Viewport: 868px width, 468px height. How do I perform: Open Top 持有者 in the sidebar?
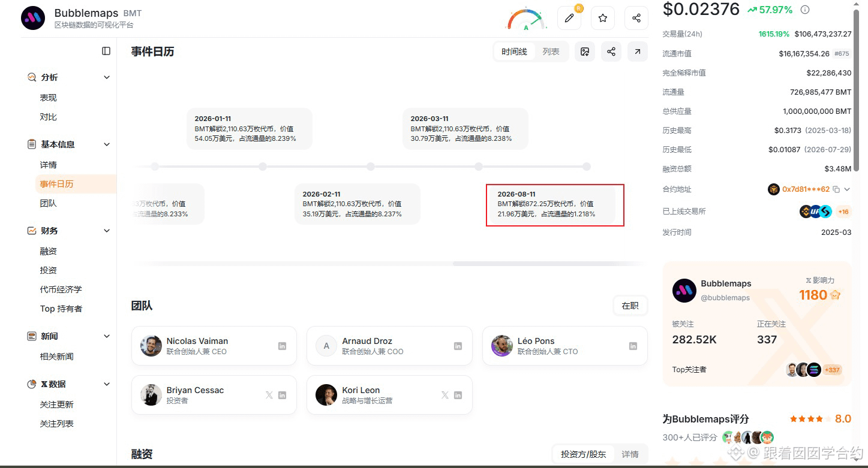pos(61,309)
